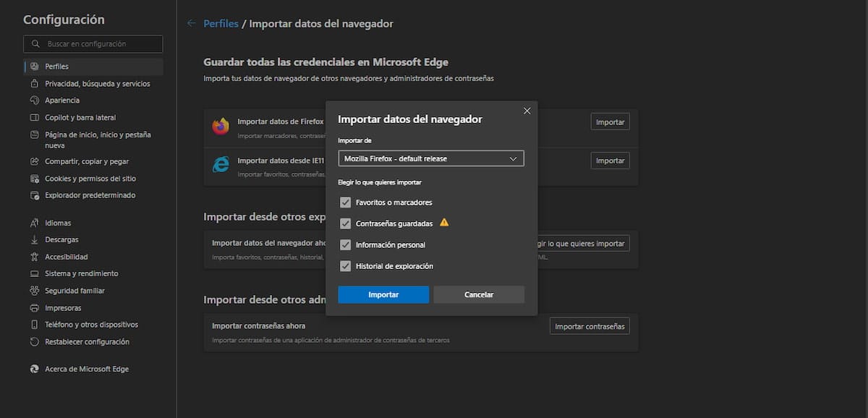The image size is (868, 418).
Task: Click the Firefox logo icon
Action: click(221, 127)
